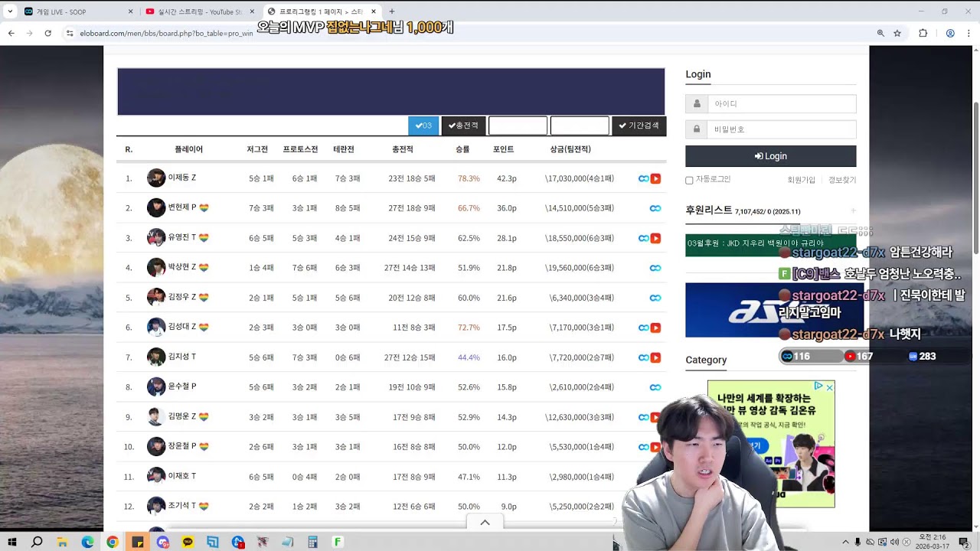This screenshot has width=980, height=551.
Task: Open 김명운's SOOP channel icon
Action: (644, 417)
